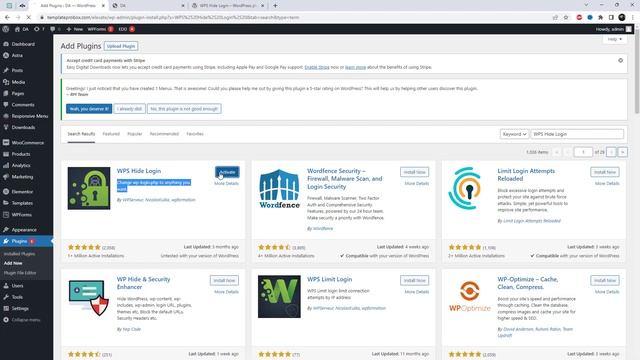Install WP Hide & Security Enhancer
The width and height of the screenshot is (640, 360).
tap(224, 280)
